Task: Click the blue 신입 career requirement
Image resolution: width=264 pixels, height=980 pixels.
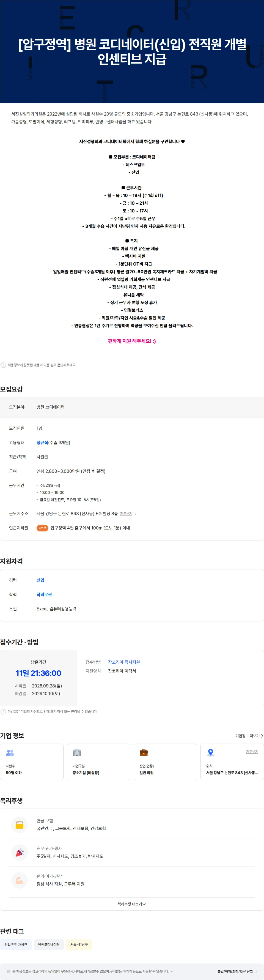Action: coord(40,580)
